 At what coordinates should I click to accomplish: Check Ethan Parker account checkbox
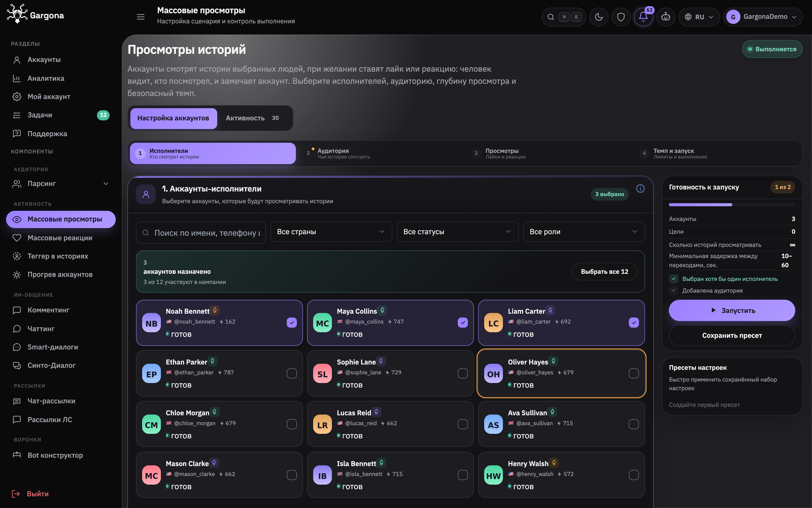tap(292, 373)
